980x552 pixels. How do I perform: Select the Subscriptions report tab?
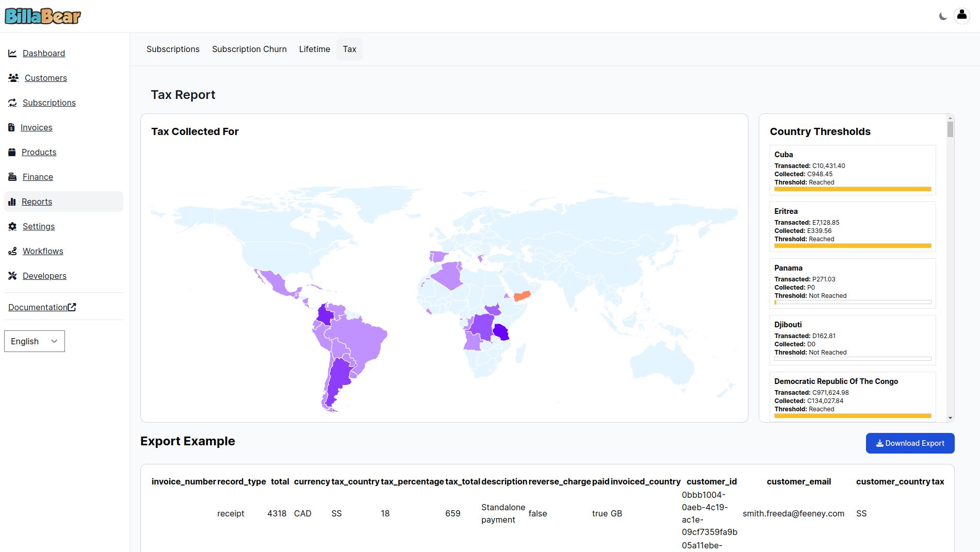pyautogui.click(x=173, y=49)
